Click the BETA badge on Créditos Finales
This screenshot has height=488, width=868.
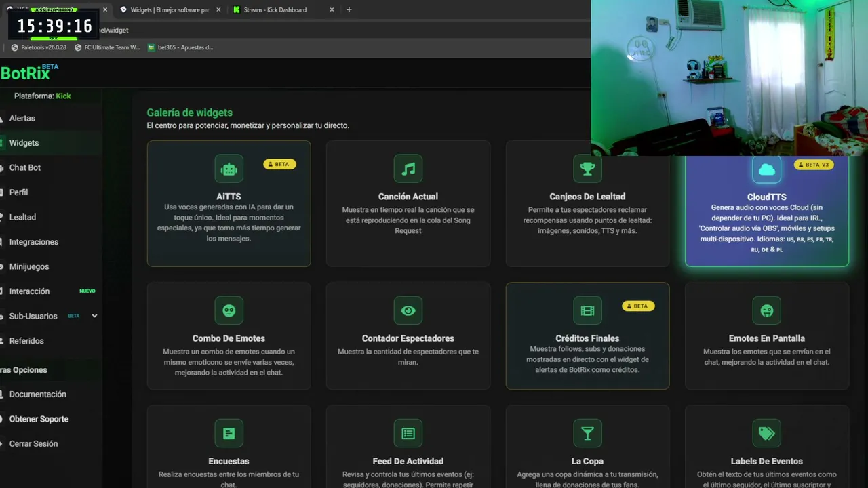(x=638, y=306)
